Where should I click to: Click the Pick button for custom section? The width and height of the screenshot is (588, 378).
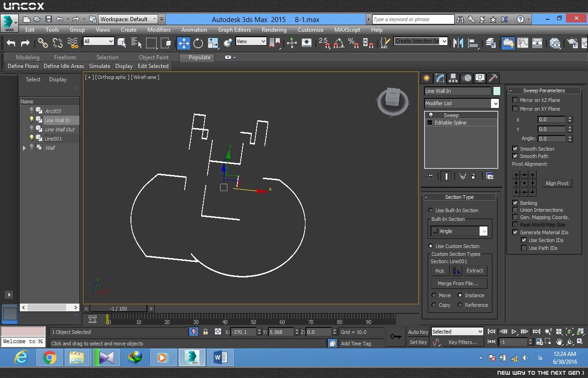[440, 271]
